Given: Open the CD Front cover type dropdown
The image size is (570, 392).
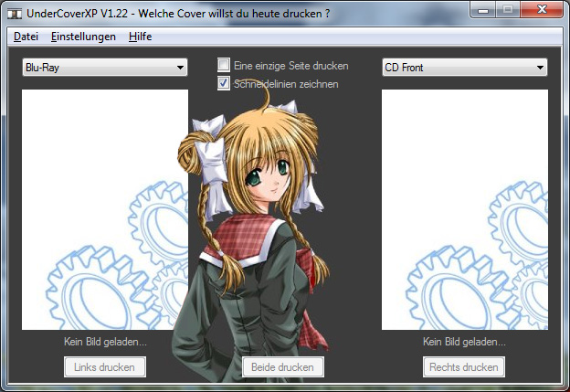Looking at the screenshot, I should 465,68.
